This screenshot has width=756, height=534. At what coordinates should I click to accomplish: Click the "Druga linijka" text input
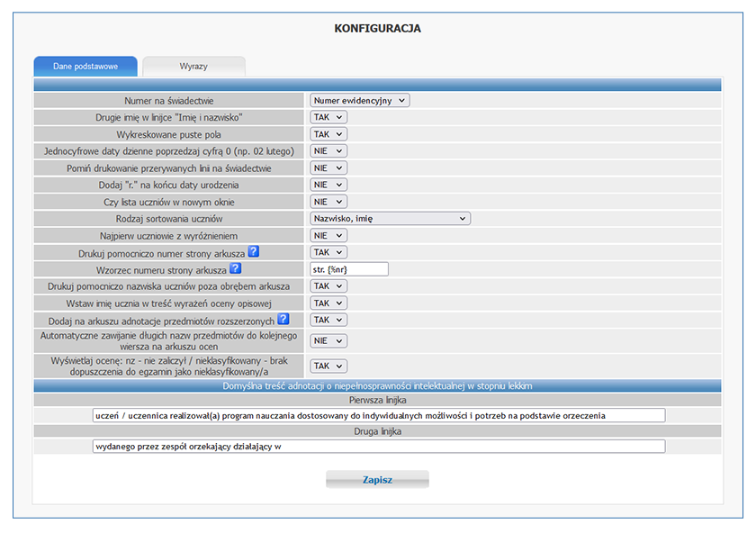(378, 446)
